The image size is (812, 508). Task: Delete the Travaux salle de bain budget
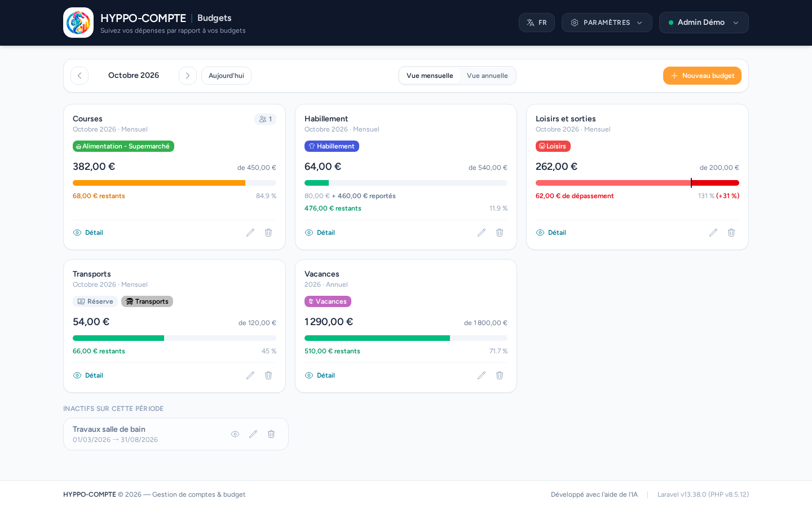coord(271,434)
